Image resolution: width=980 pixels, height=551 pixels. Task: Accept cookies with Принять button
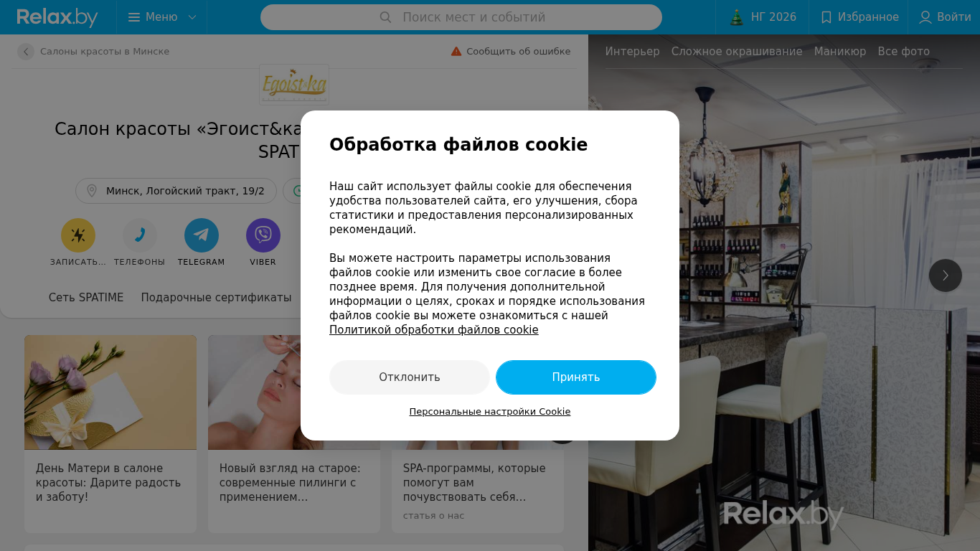click(x=576, y=377)
